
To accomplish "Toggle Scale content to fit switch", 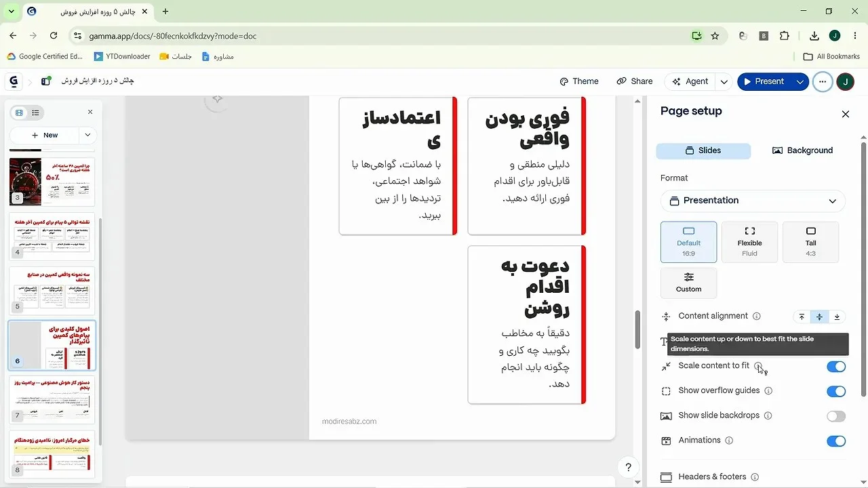I will [836, 367].
